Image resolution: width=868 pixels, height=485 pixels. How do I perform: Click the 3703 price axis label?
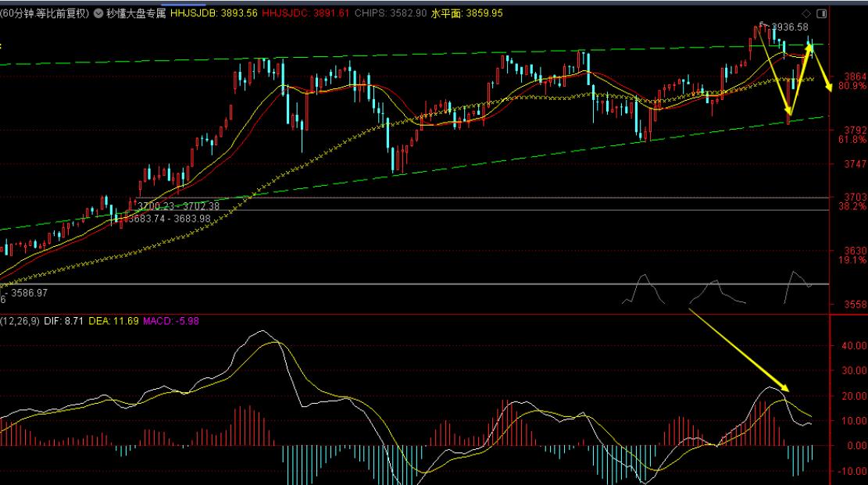(855, 197)
